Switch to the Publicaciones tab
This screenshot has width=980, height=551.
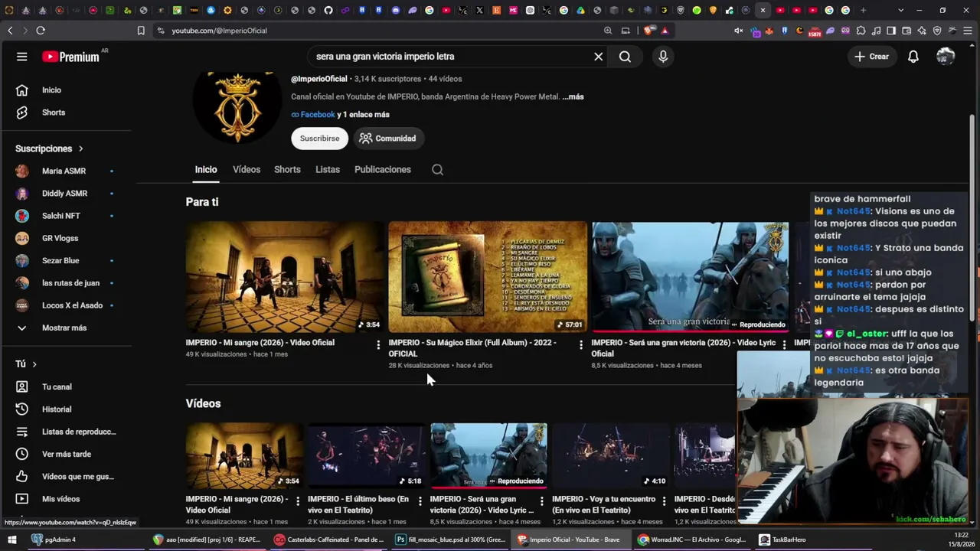tap(383, 170)
